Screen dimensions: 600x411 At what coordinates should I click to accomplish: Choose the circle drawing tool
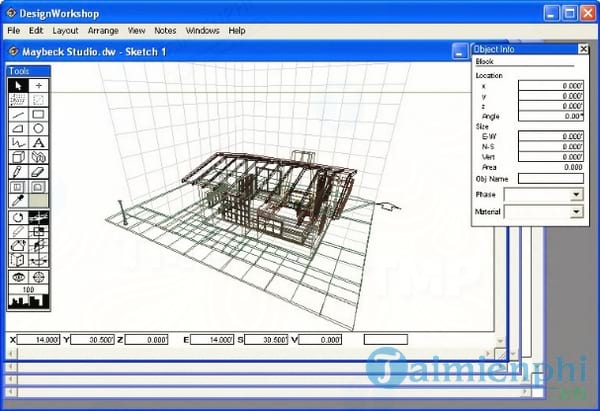coord(38,129)
